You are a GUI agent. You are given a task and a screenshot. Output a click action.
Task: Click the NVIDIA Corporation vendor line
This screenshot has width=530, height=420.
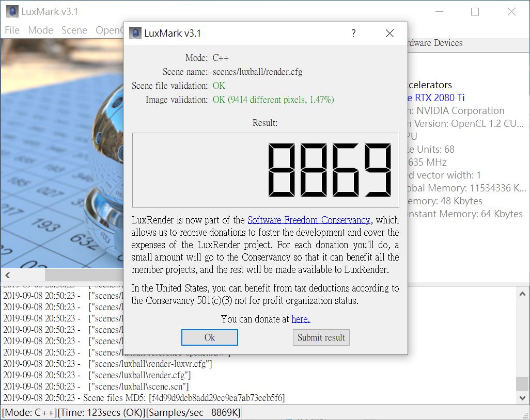pyautogui.click(x=456, y=110)
